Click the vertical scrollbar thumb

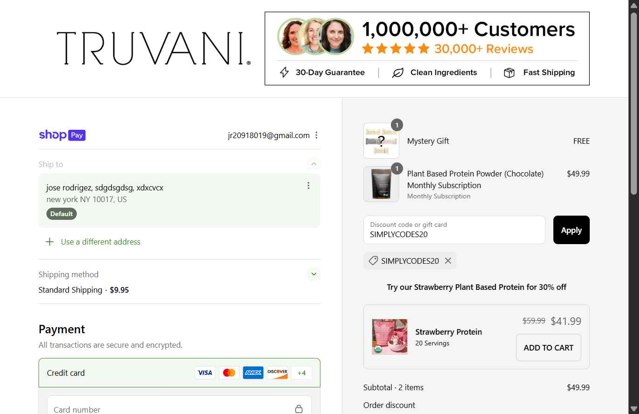tap(634, 104)
